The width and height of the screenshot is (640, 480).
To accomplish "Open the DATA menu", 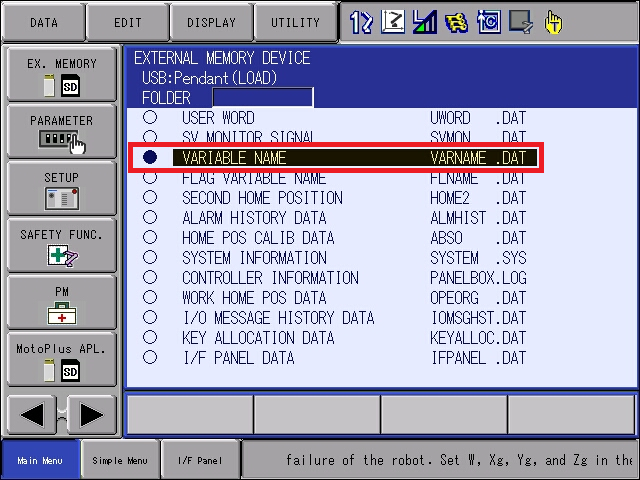I will click(44, 22).
